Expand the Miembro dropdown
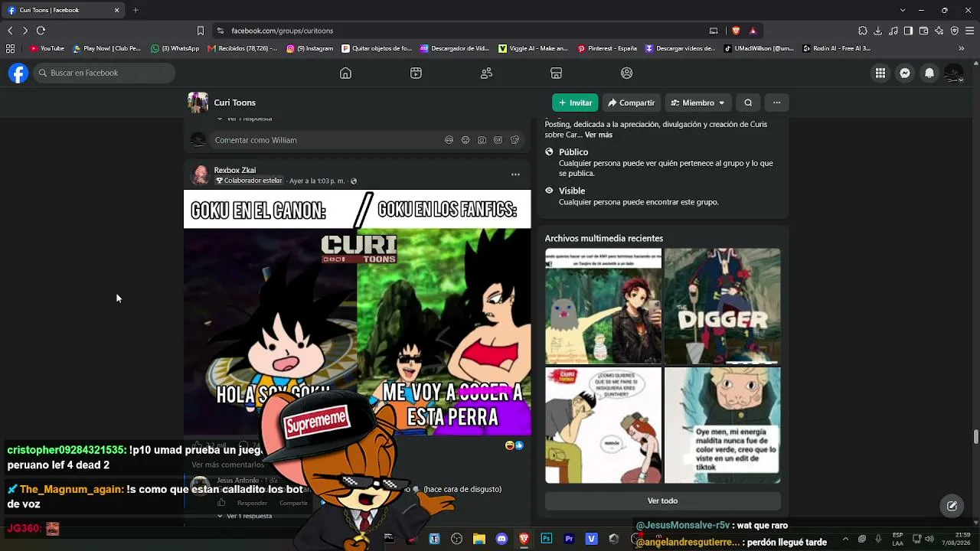 click(697, 103)
